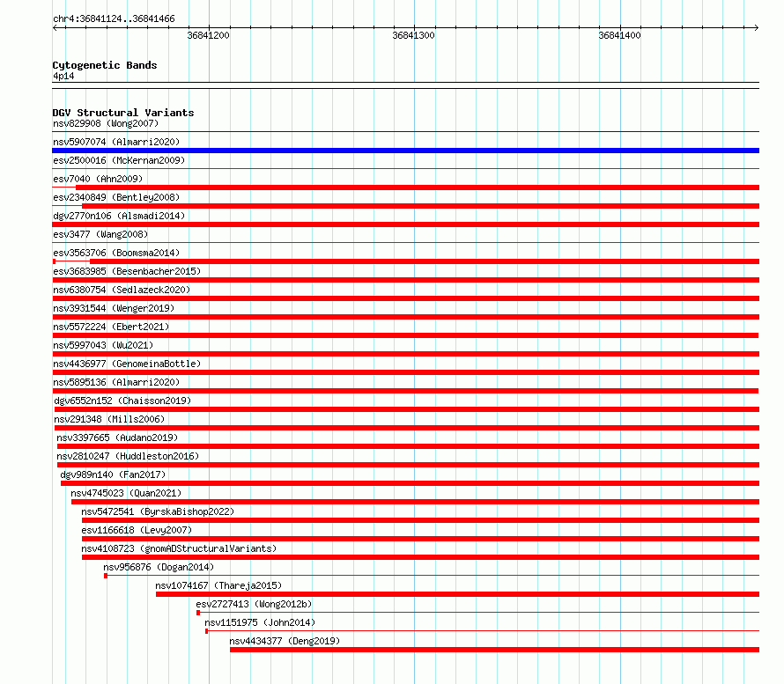784x684 pixels.
Task: Click esv2340849 (Bentley2008) label
Action: [116, 197]
